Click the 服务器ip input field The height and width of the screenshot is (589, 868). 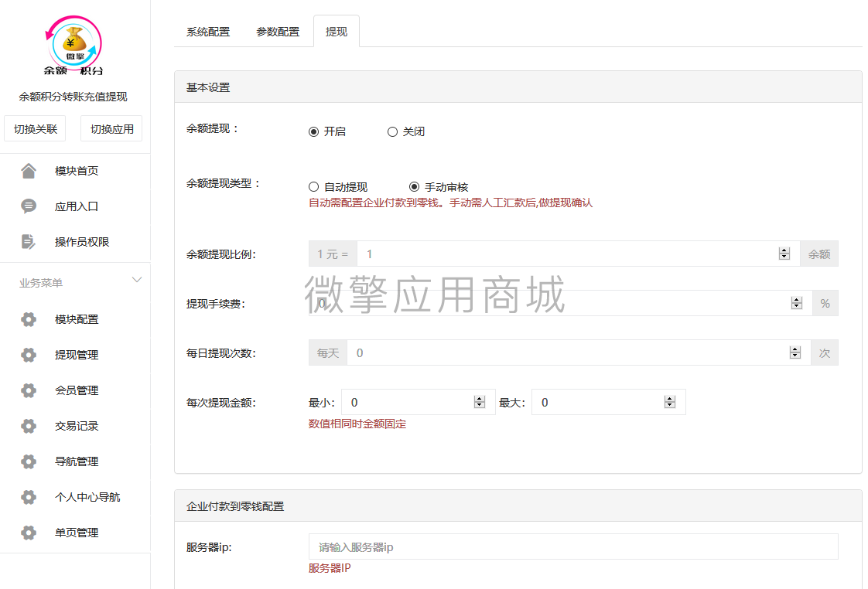point(572,546)
